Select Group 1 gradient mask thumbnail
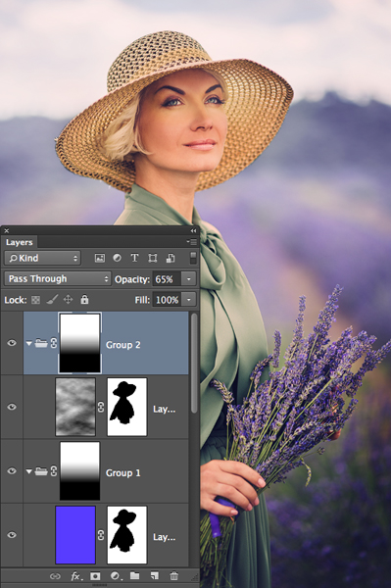 79,471
